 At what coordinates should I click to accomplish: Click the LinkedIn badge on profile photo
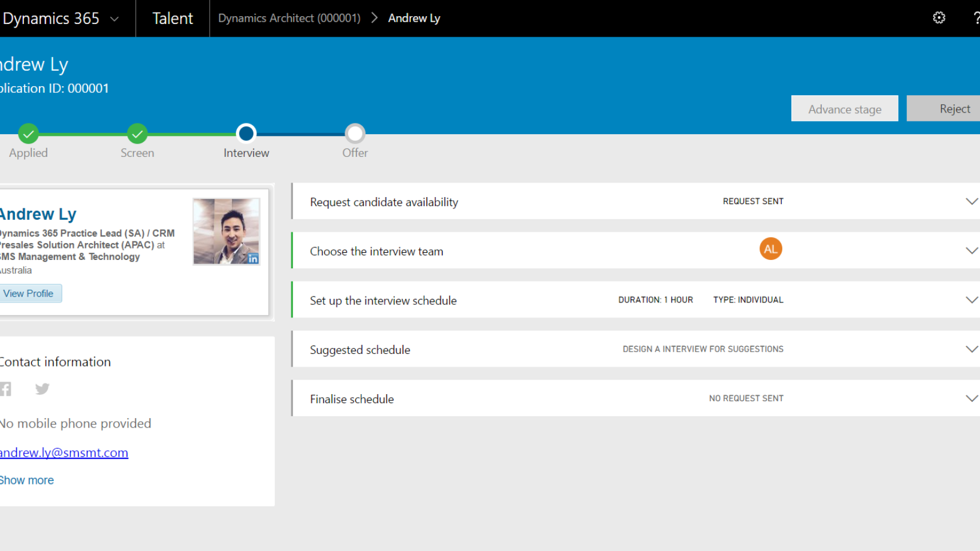point(253,259)
